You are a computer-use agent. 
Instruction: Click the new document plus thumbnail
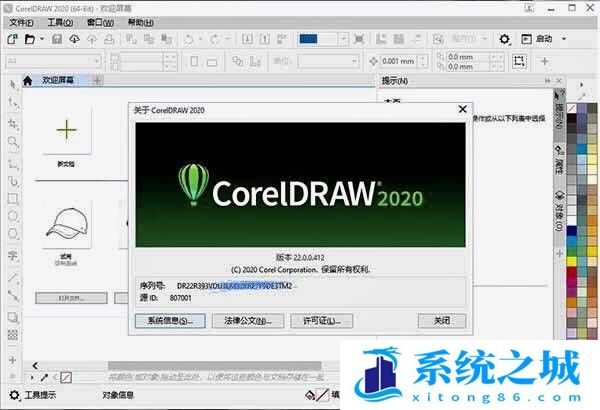coord(67,130)
